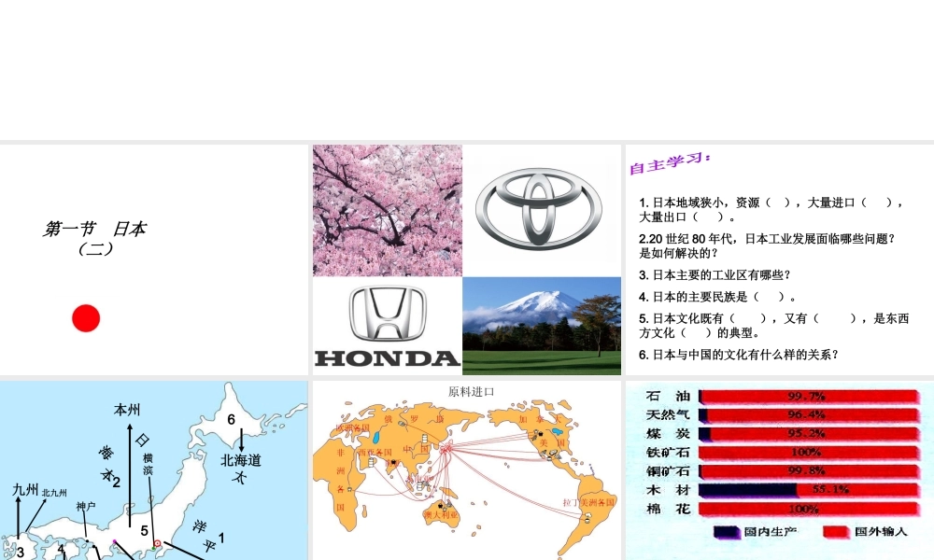
Task: Click the 99.8% copper ore bar
Action: point(808,471)
